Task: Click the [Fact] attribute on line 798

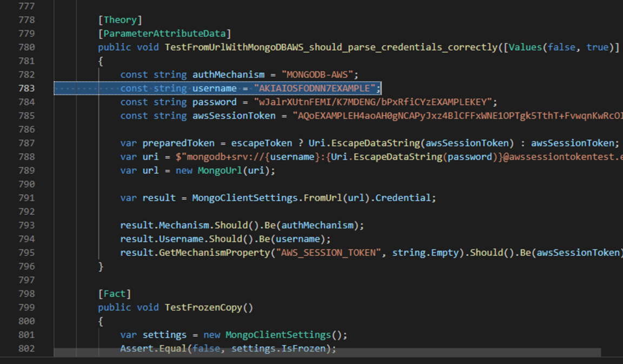Action: point(115,294)
